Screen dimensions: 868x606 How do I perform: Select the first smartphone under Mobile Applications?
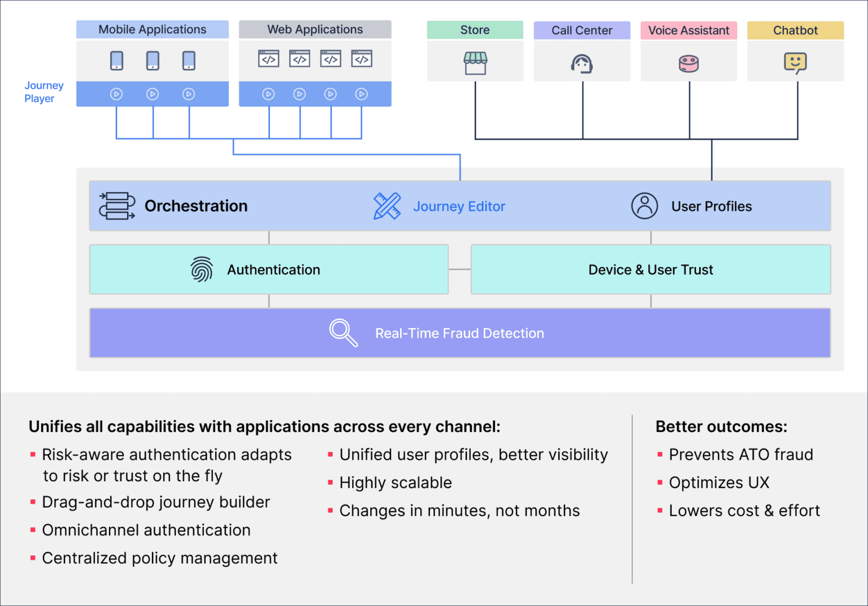click(x=116, y=60)
